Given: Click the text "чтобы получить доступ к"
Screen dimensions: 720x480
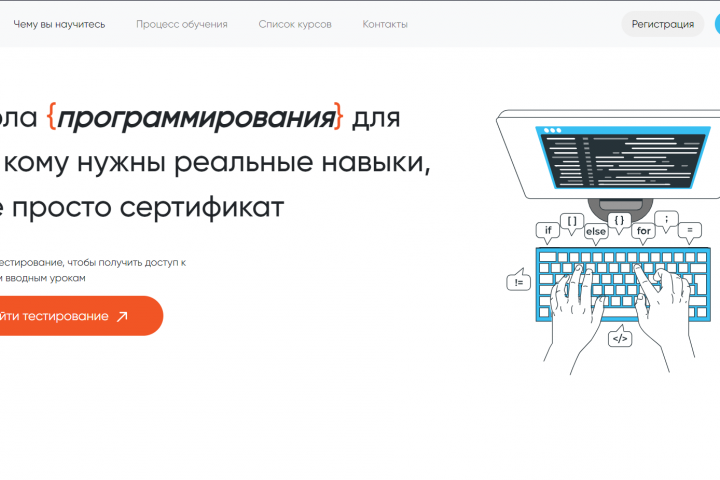Looking at the screenshot, I should coord(127,263).
